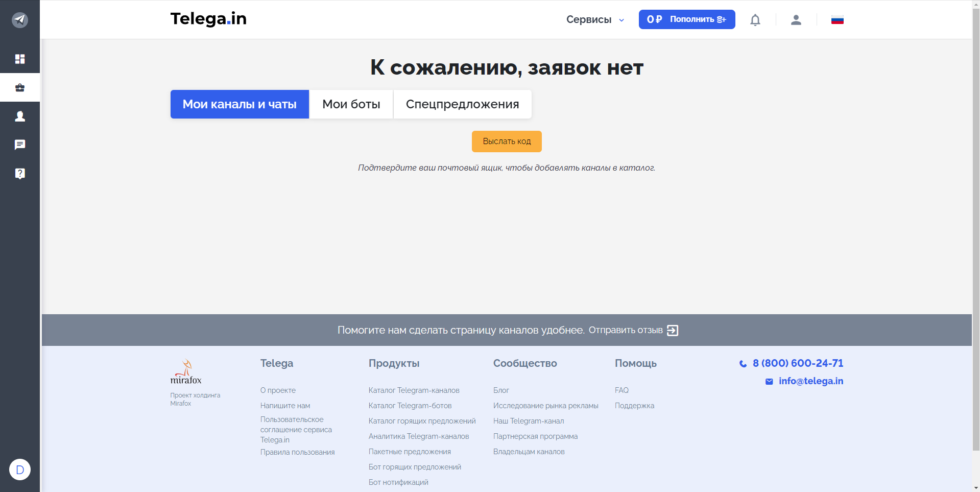Viewport: 980px width, 492px height.
Task: Expand the Сервисы dropdown
Action: pyautogui.click(x=595, y=19)
